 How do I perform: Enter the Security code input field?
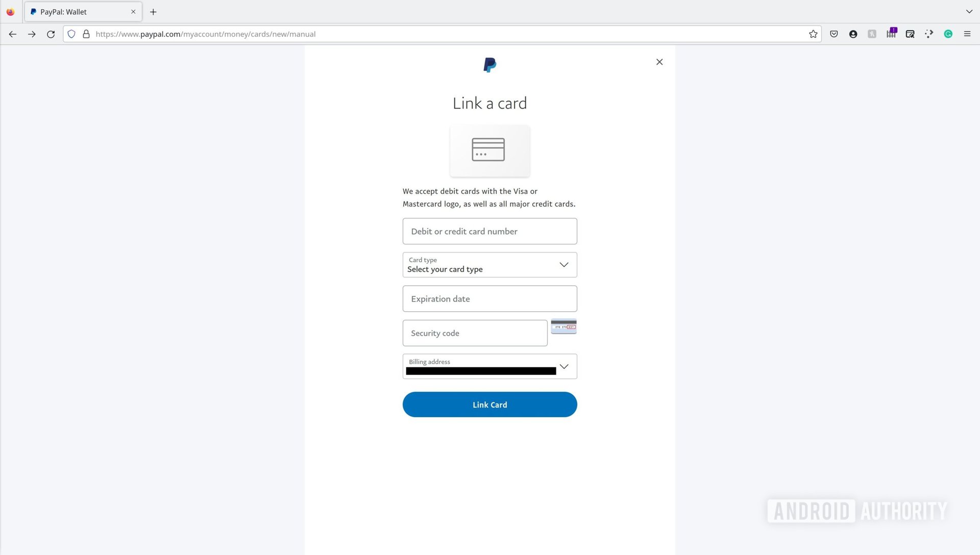tap(475, 332)
